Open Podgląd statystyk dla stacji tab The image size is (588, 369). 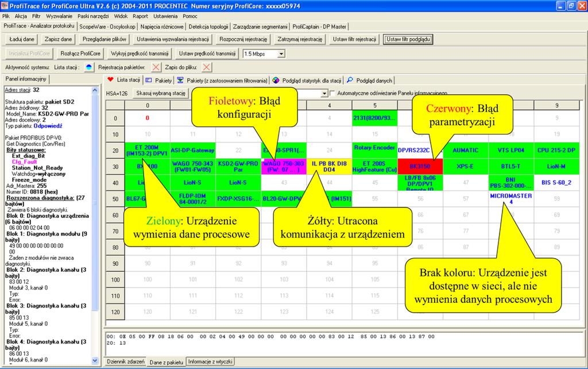pyautogui.click(x=307, y=80)
